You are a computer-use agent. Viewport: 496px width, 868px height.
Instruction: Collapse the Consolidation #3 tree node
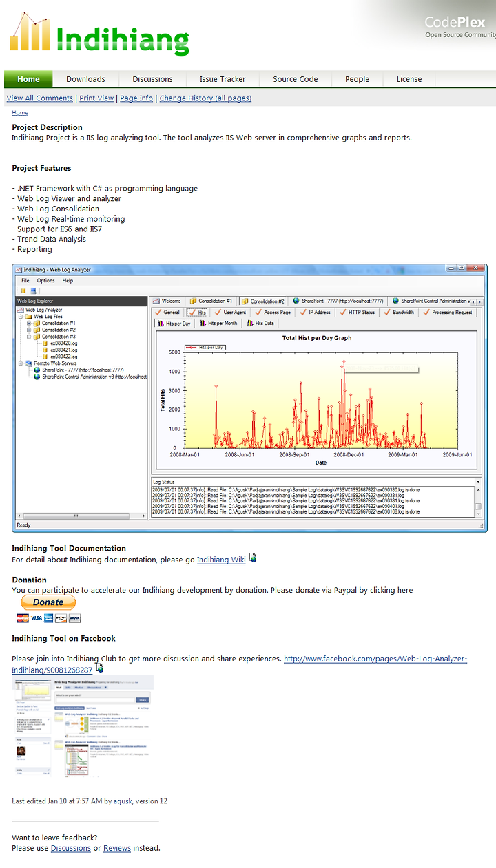coord(29,337)
